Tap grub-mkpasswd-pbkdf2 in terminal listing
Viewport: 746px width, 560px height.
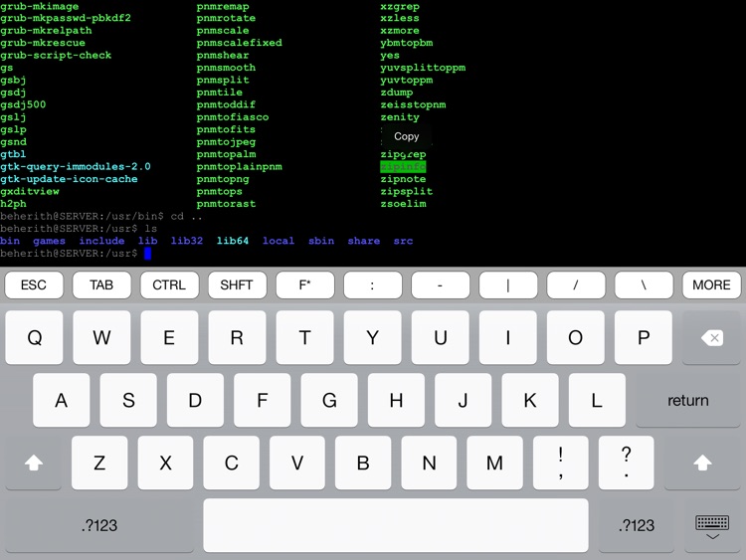point(66,18)
